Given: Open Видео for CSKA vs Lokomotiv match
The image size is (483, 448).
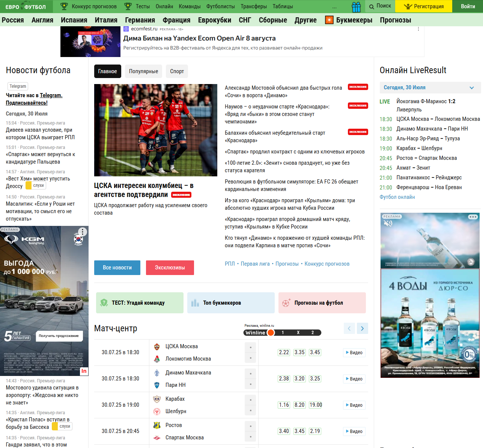Looking at the screenshot, I should pyautogui.click(x=354, y=353).
